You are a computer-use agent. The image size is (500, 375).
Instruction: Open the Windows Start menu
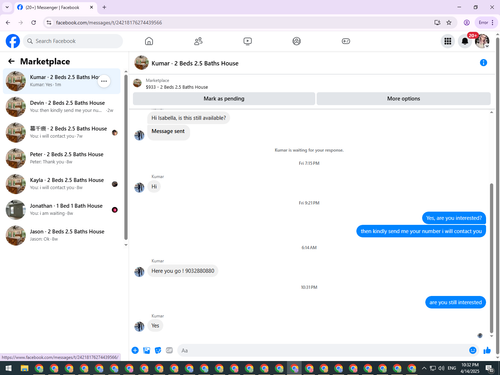pyautogui.click(x=9, y=368)
